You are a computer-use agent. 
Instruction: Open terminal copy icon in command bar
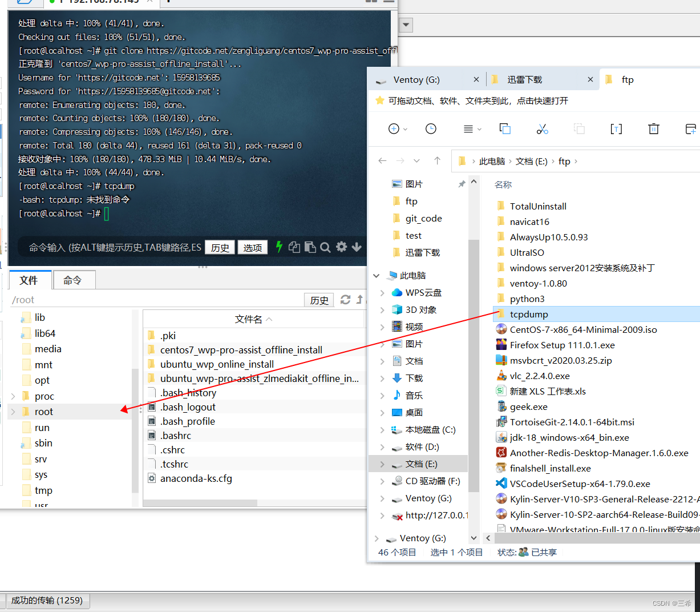294,247
